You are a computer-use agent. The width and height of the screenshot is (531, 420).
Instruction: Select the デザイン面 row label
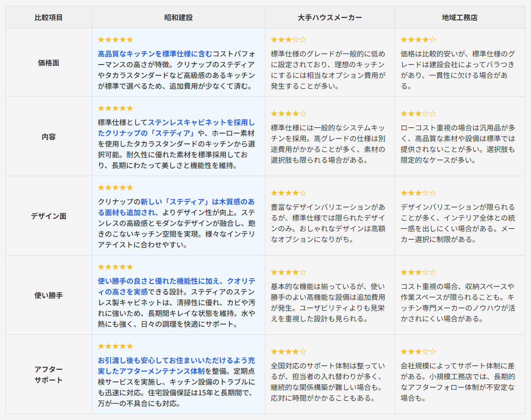click(48, 216)
